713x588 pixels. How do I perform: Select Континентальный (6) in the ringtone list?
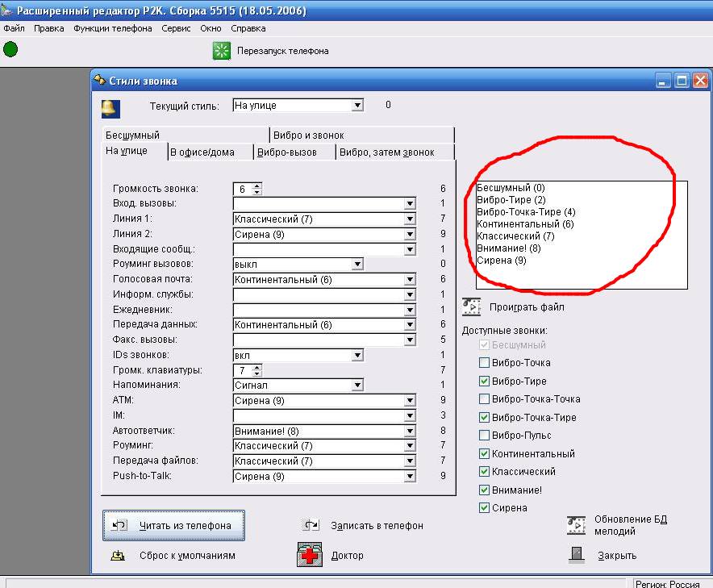[x=525, y=223]
